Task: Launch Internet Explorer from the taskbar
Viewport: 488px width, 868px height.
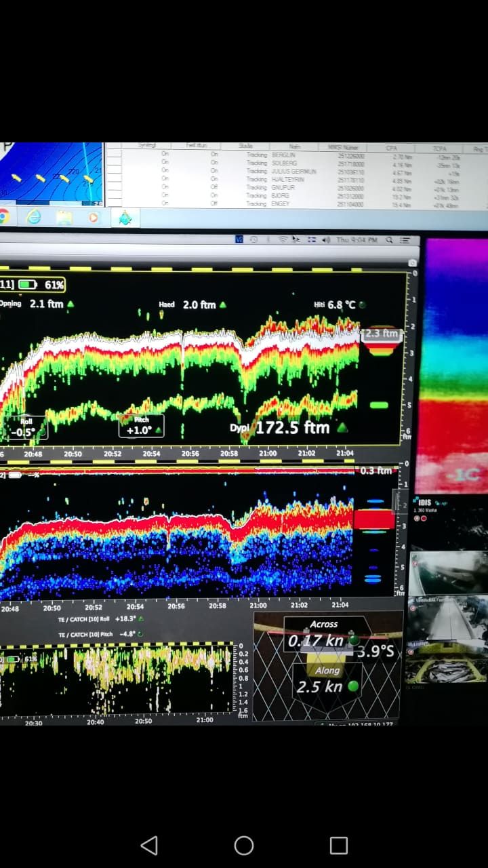Action: pos(33,217)
